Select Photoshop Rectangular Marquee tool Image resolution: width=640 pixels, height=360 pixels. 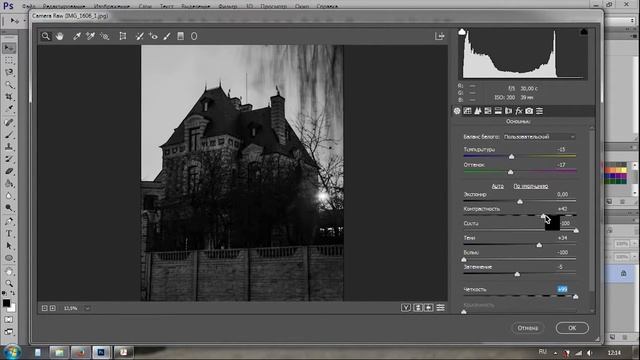coord(9,61)
